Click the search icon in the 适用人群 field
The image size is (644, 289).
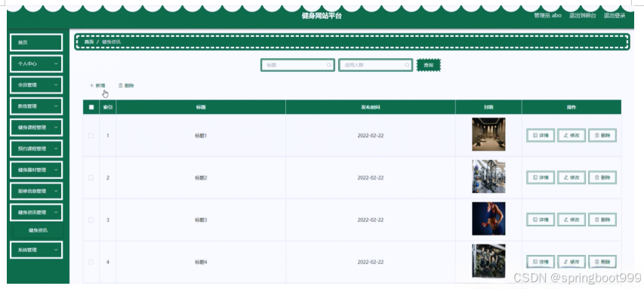point(407,65)
